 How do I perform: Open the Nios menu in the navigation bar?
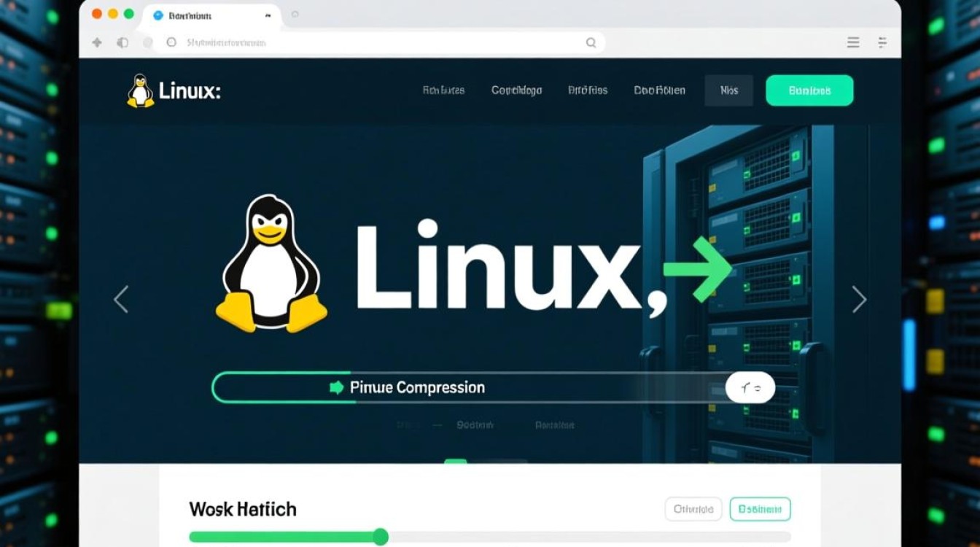point(728,90)
